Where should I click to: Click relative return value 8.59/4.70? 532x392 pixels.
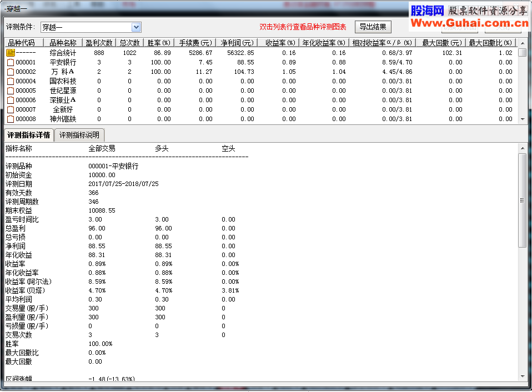click(x=397, y=62)
